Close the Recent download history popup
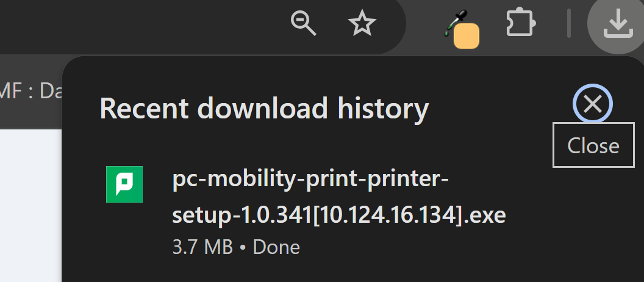This screenshot has height=282, width=644. [593, 104]
